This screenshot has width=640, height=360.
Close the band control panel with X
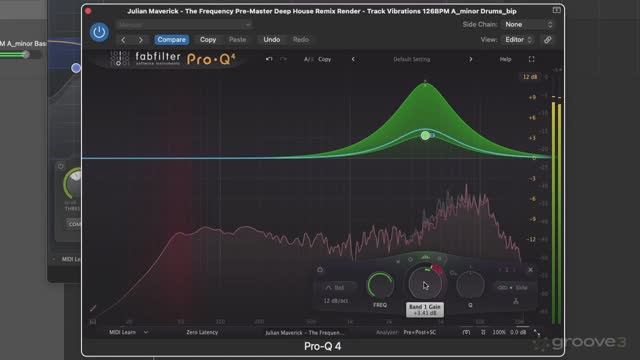click(530, 270)
